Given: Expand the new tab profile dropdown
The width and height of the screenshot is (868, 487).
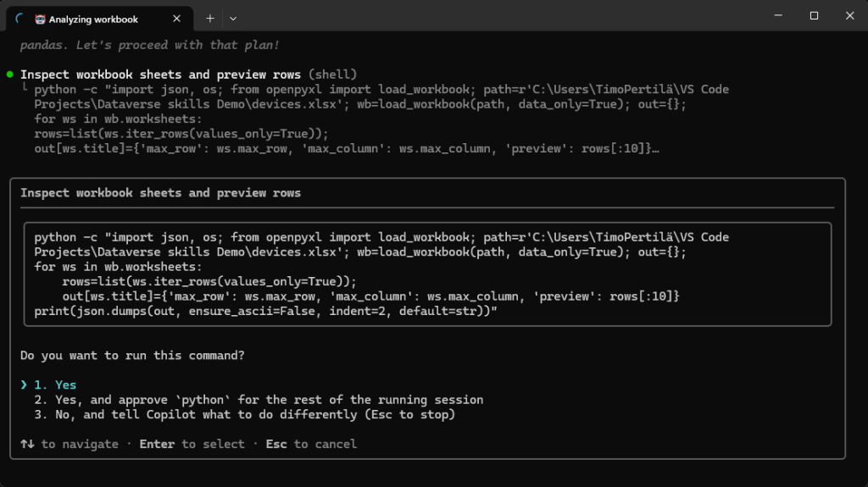Looking at the screenshot, I should coord(233,18).
